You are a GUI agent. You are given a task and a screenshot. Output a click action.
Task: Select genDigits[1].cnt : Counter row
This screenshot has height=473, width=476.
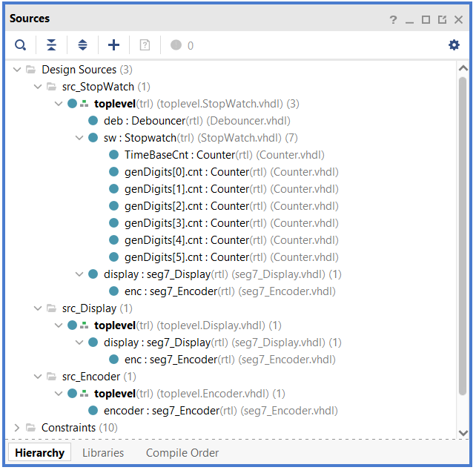pos(231,189)
